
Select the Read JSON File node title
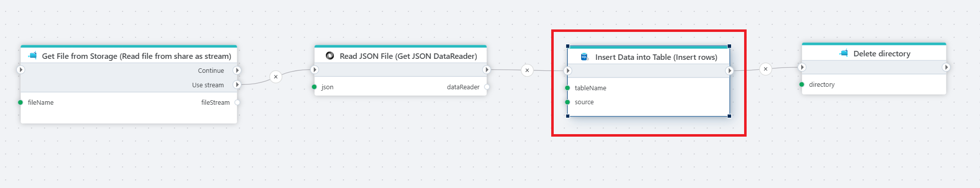tap(408, 56)
